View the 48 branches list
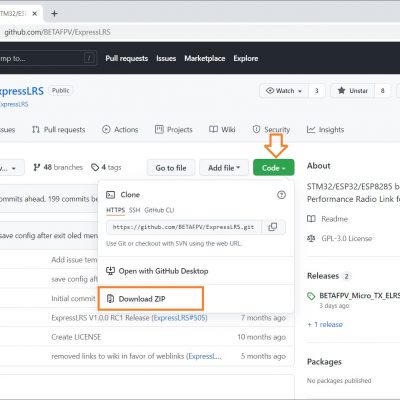400x400 pixels. 58,167
